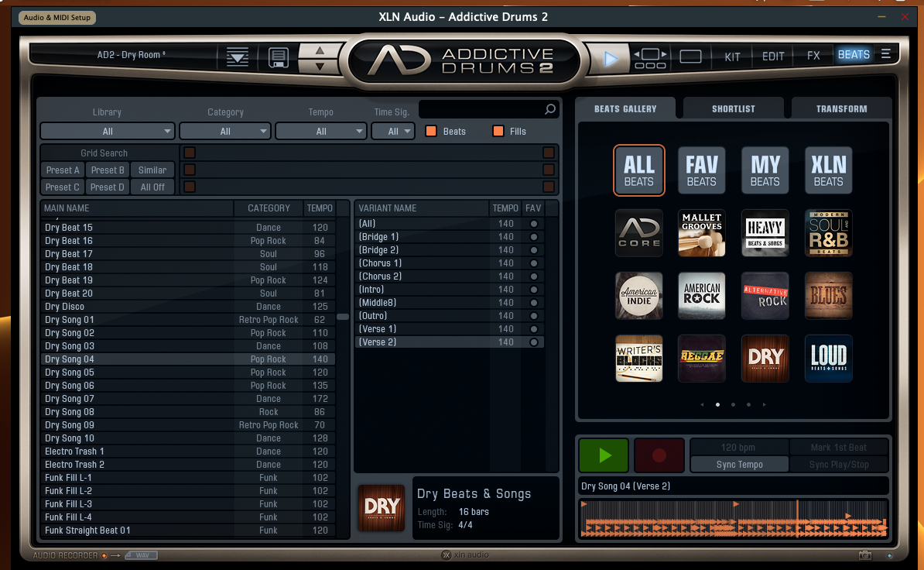Open the Category dropdown
This screenshot has width=924, height=570.
(x=225, y=131)
